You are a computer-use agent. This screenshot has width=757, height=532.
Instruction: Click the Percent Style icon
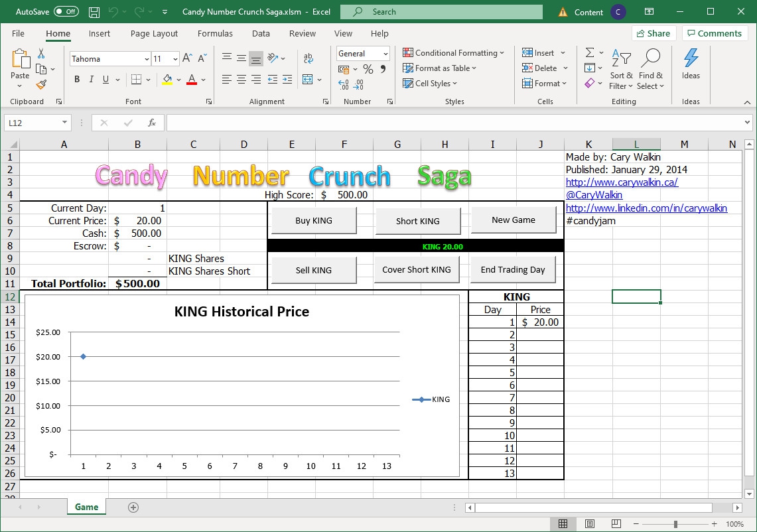(368, 69)
